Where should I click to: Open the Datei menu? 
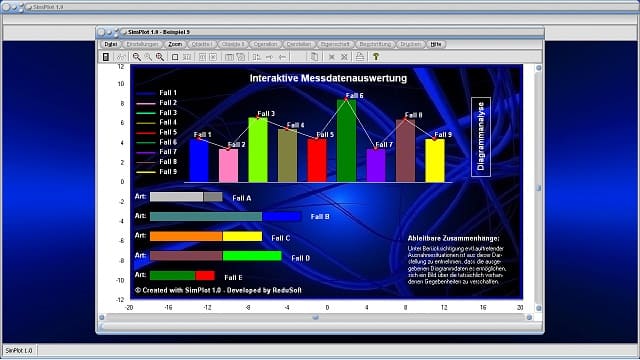click(x=111, y=44)
